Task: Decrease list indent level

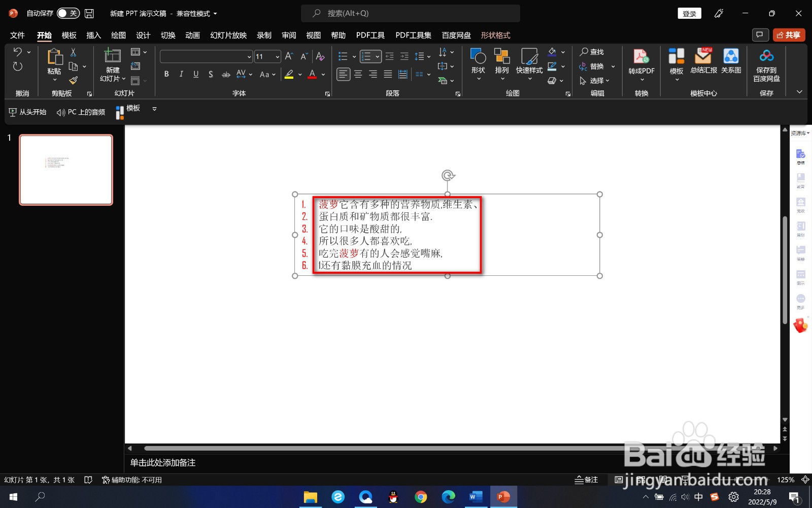Action: pyautogui.click(x=389, y=56)
